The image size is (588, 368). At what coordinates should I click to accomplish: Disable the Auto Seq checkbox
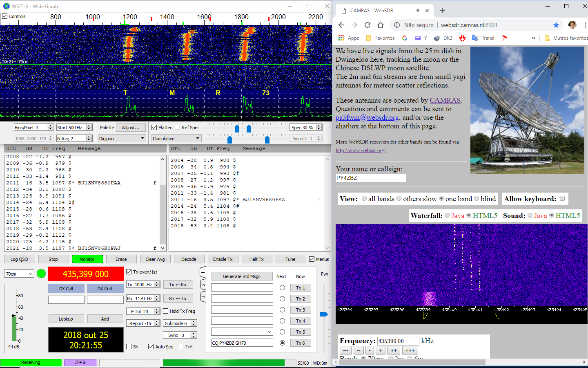tap(151, 347)
